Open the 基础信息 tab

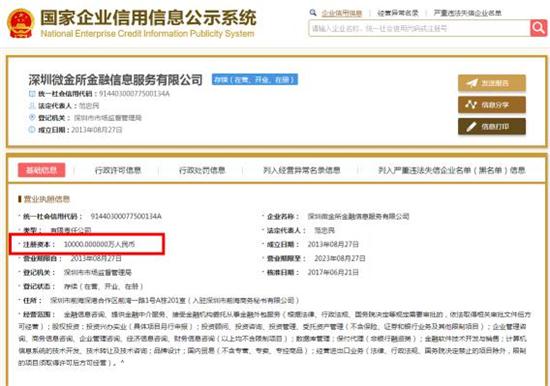click(41, 170)
